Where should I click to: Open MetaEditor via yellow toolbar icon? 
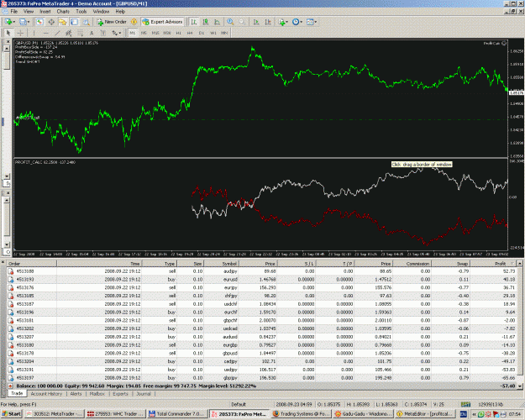coord(134,22)
